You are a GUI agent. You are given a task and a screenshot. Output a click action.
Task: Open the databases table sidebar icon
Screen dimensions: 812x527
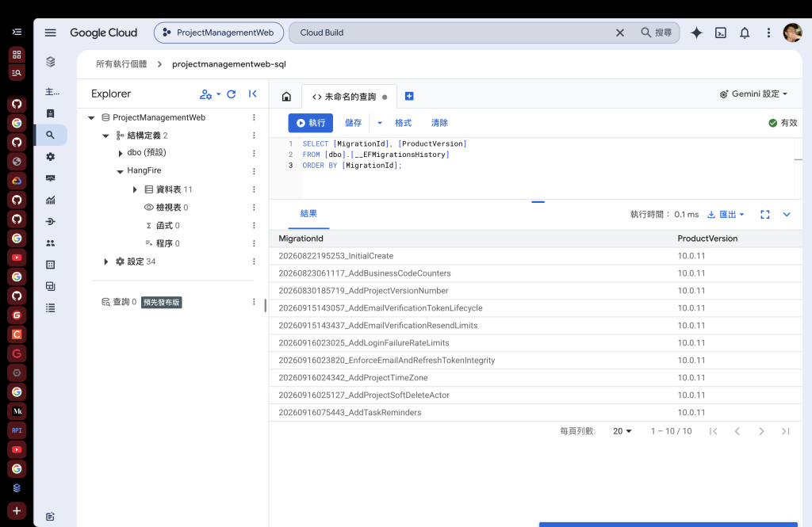[50, 265]
